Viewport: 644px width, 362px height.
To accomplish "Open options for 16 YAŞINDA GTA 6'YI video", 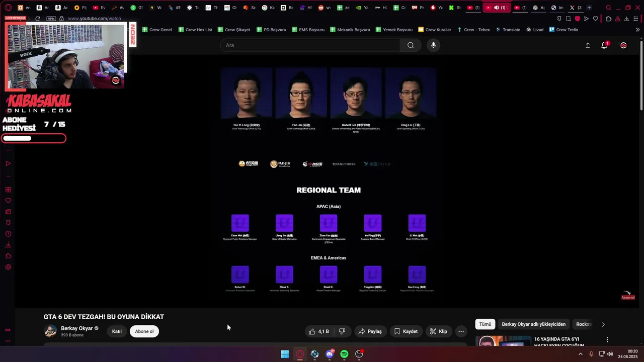I will (x=607, y=340).
